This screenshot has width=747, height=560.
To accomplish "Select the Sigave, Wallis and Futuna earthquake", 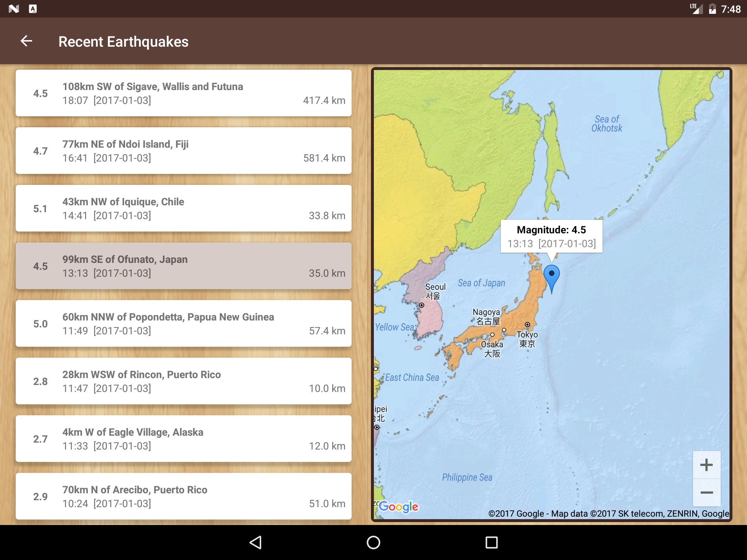I will [183, 93].
